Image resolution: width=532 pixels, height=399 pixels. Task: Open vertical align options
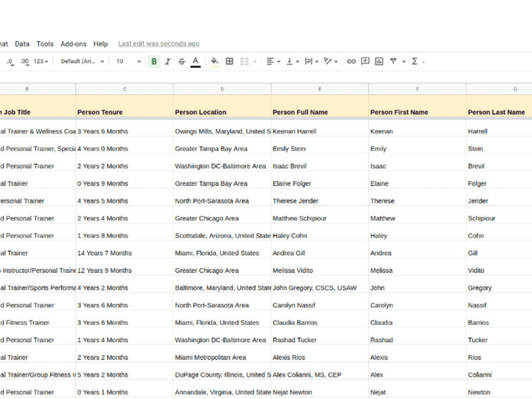coord(293,61)
